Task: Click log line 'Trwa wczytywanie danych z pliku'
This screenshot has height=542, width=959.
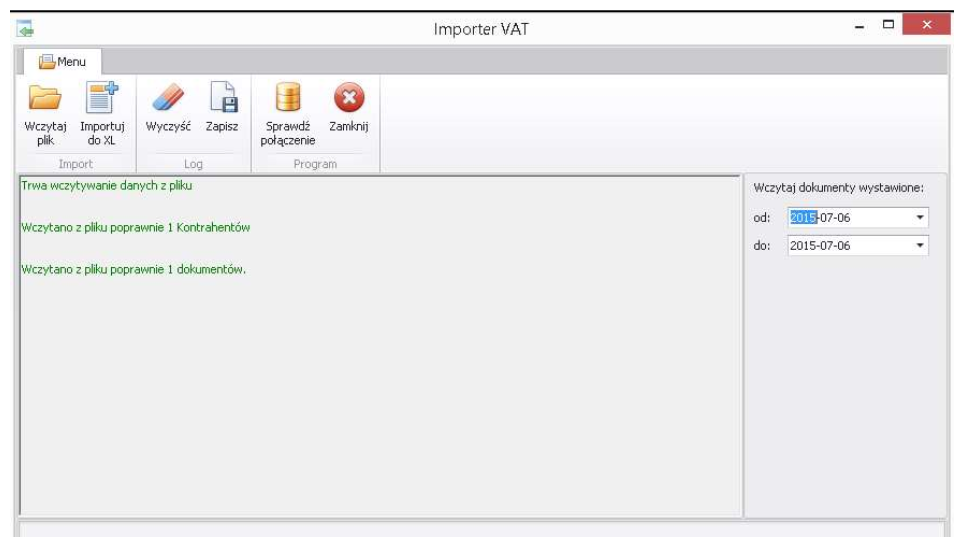Action: click(106, 185)
